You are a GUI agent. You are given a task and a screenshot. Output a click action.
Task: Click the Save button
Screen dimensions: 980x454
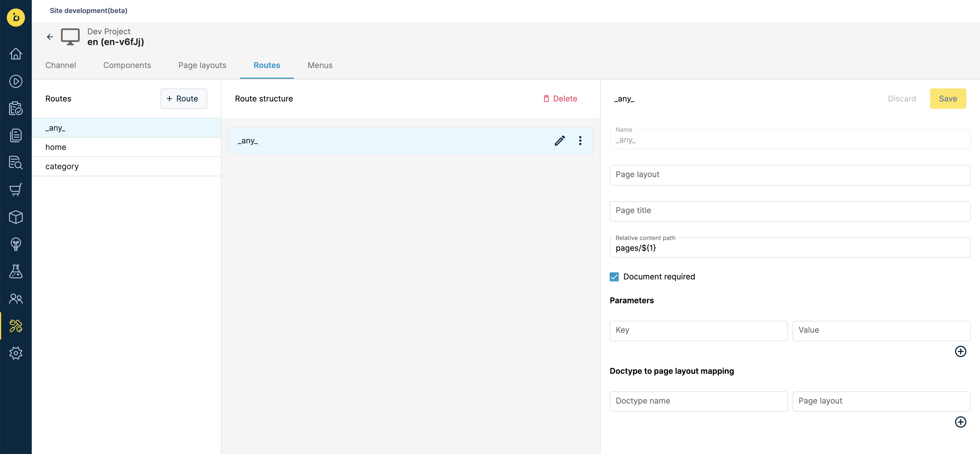tap(948, 99)
